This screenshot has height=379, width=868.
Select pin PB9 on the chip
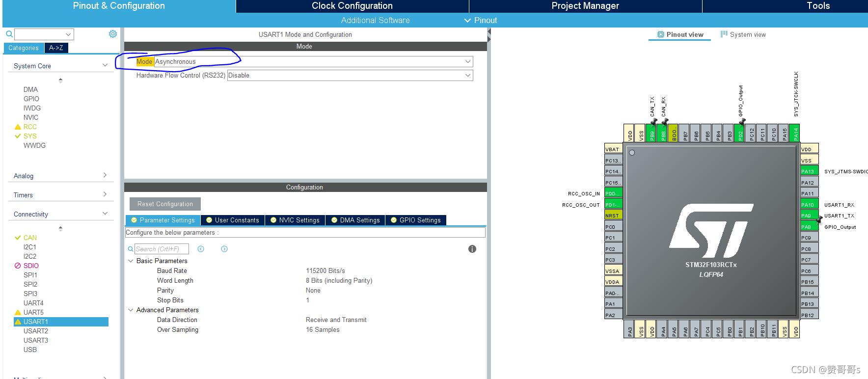click(x=652, y=133)
